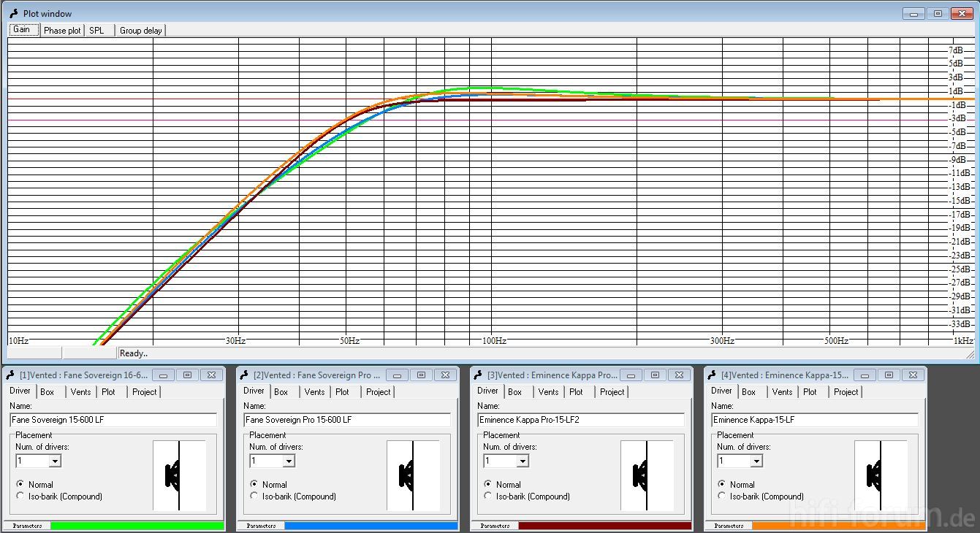Image resolution: width=980 pixels, height=533 pixels.
Task: Select Normal placement for Fane Sovereign Pro
Action: pos(254,484)
